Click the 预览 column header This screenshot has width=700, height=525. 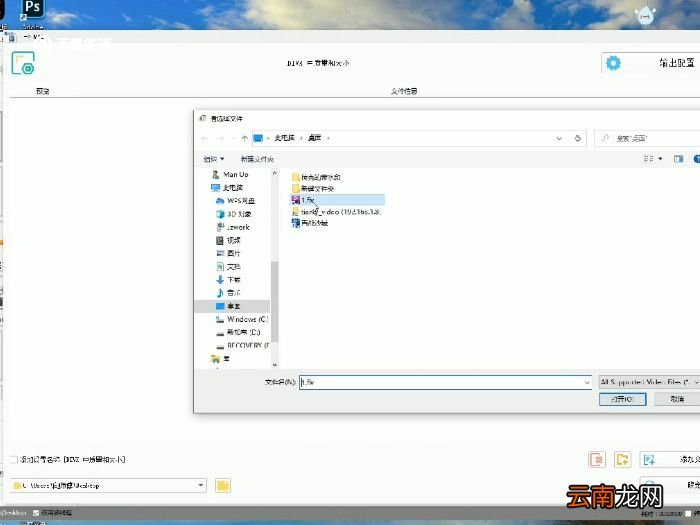click(x=43, y=92)
